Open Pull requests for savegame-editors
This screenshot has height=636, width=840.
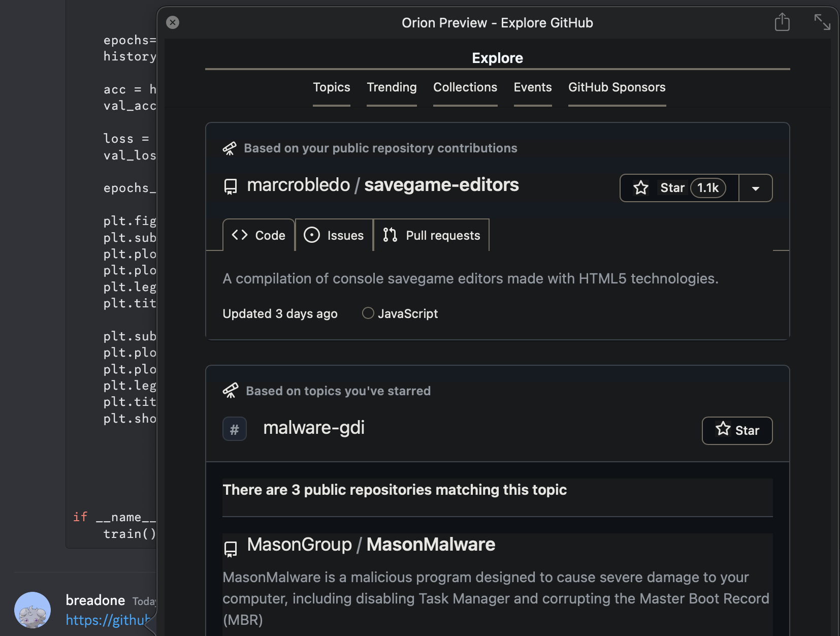(431, 235)
